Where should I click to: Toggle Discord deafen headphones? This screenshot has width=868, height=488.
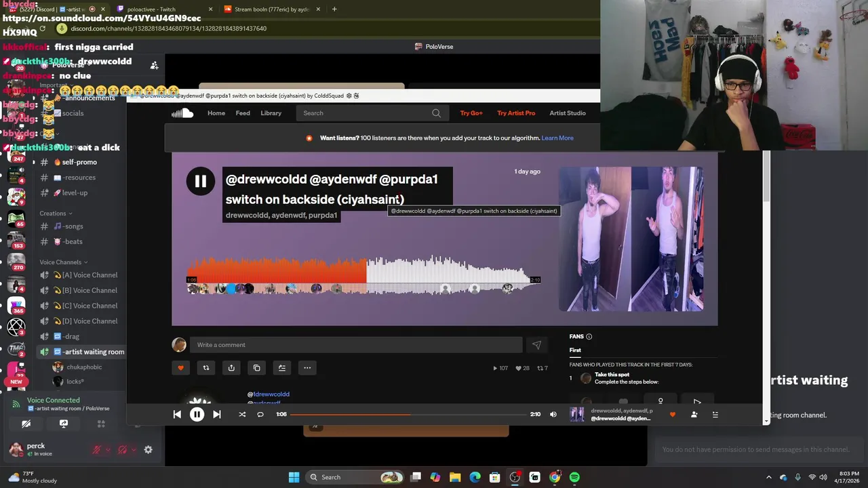[x=123, y=450]
